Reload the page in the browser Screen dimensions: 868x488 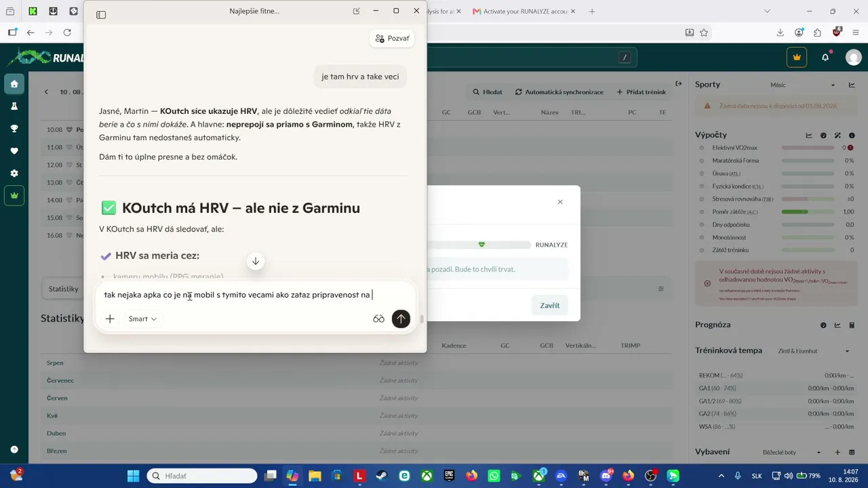(x=67, y=33)
